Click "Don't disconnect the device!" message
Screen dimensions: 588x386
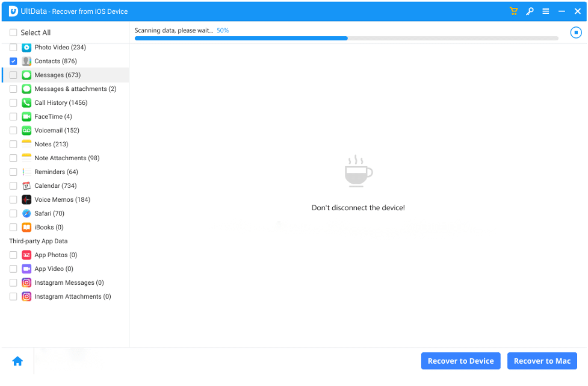(358, 208)
